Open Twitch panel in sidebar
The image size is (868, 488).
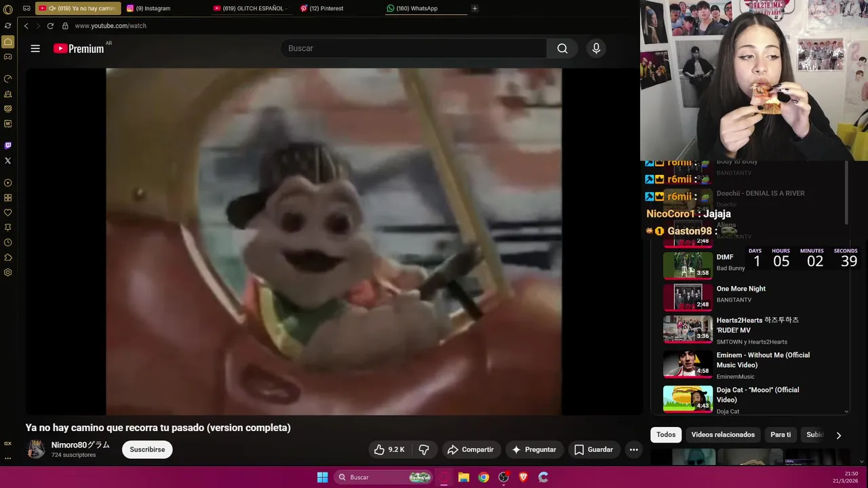click(x=7, y=146)
